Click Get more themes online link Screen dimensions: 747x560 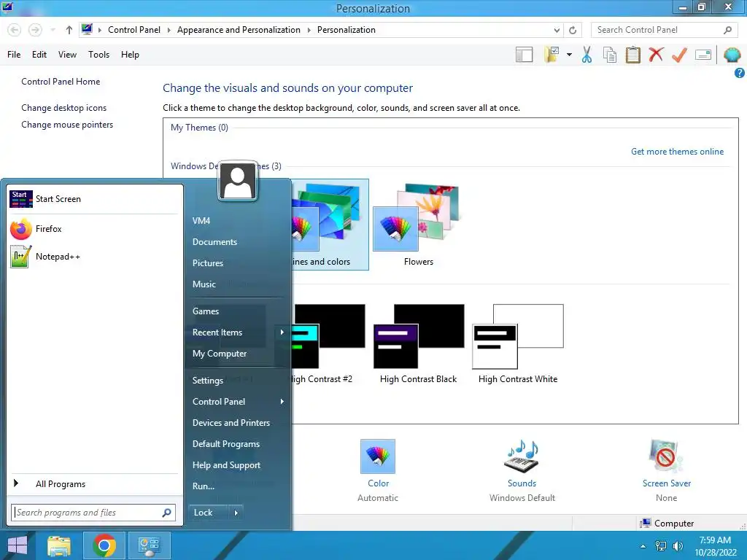(677, 152)
